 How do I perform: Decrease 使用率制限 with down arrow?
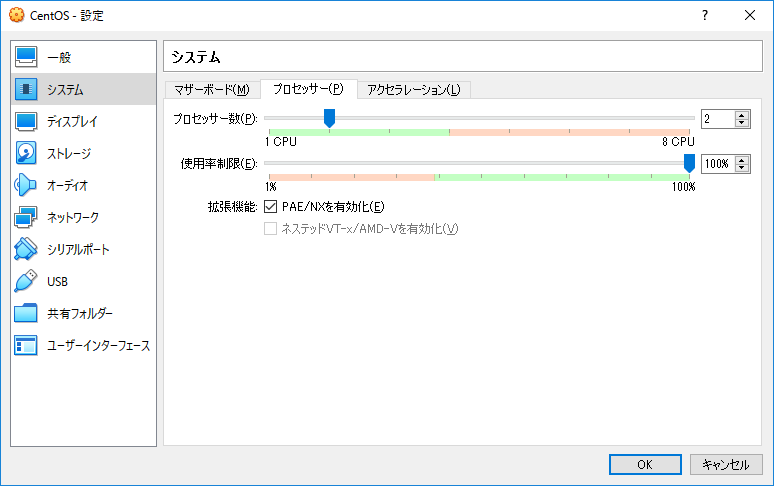click(x=741, y=167)
